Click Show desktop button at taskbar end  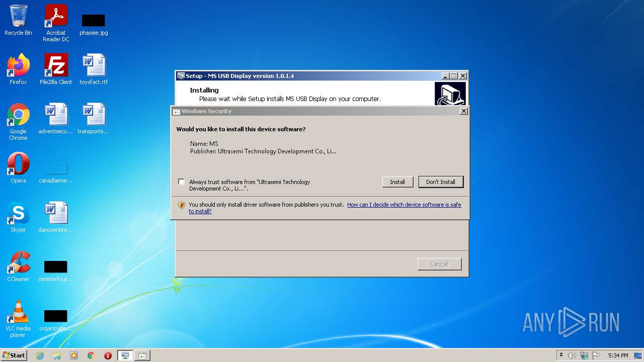pos(639,355)
